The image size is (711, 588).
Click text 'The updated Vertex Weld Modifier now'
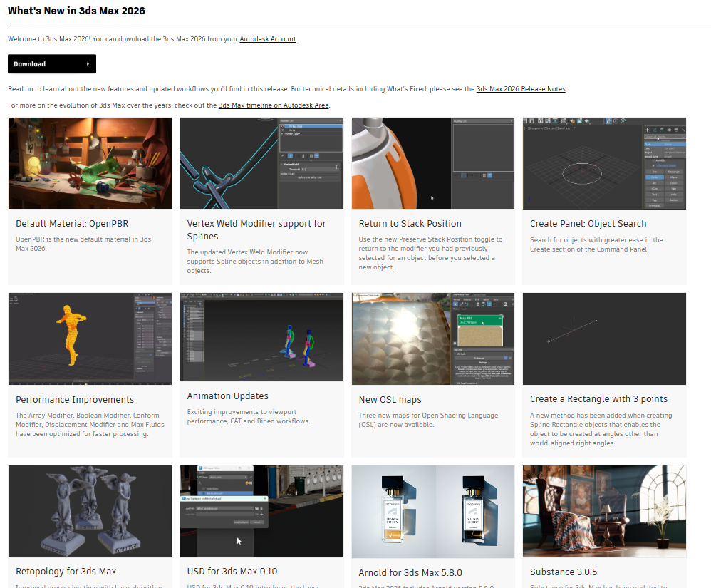(x=247, y=252)
